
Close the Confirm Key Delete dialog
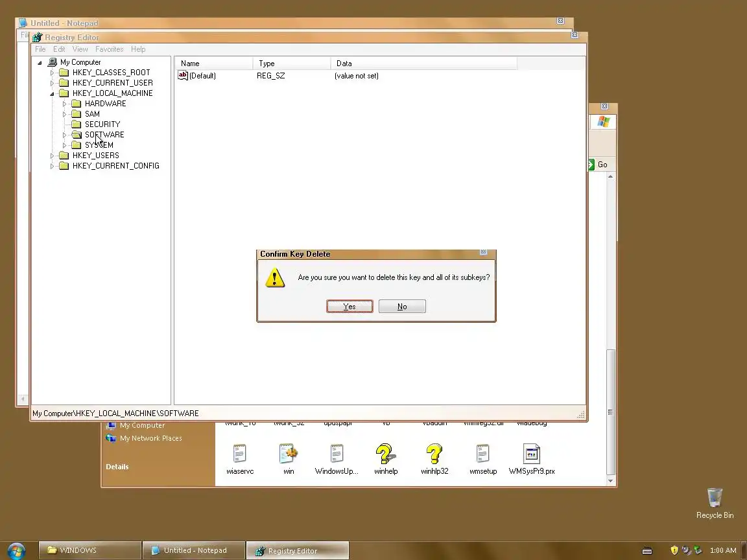pos(484,252)
